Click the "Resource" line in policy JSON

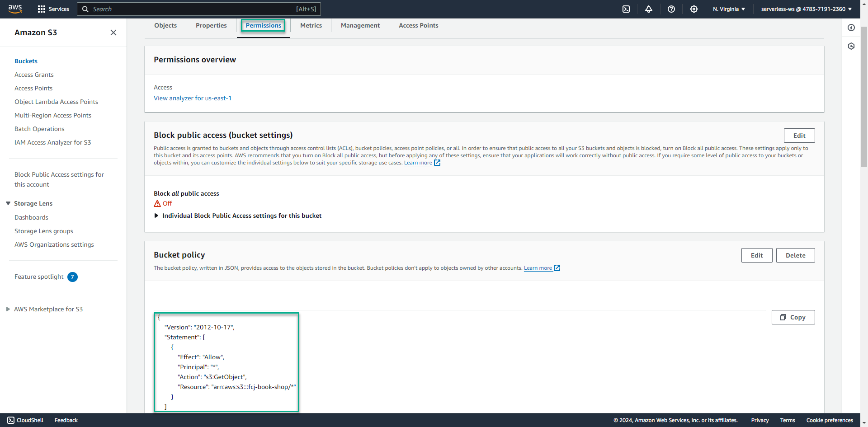pyautogui.click(x=237, y=387)
